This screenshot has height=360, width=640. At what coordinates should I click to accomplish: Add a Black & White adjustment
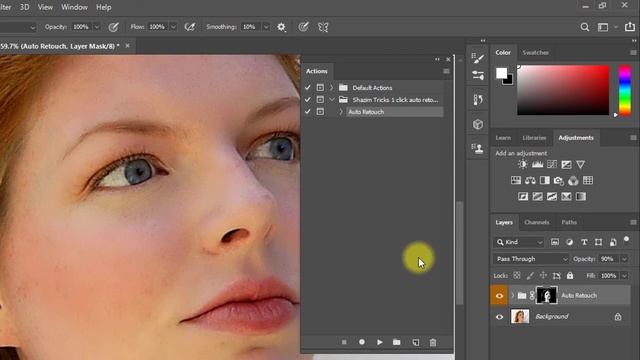pos(544,180)
